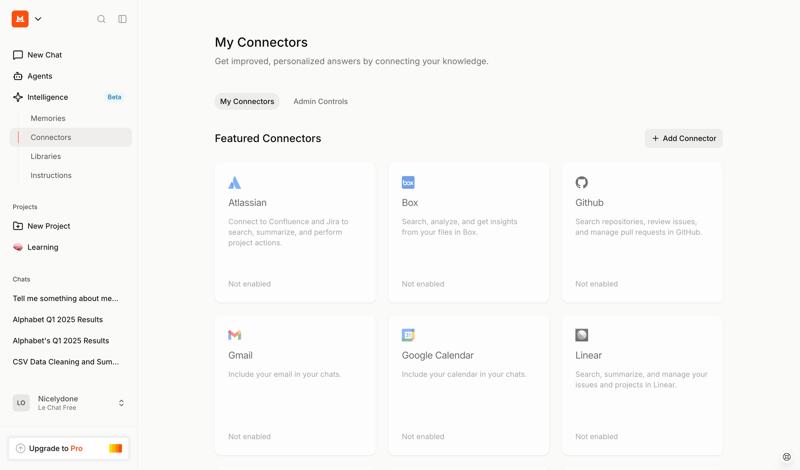Click the search magnifier icon
The width and height of the screenshot is (800, 470).
(101, 19)
